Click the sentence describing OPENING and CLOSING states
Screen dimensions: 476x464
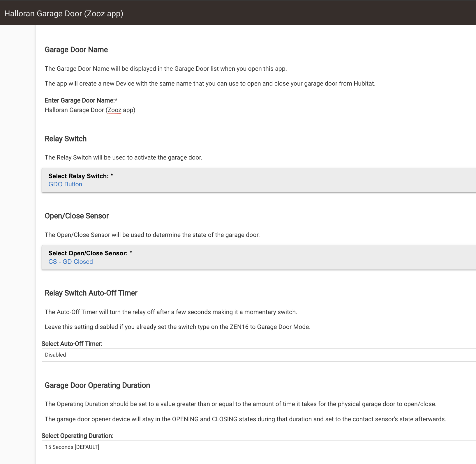245,419
